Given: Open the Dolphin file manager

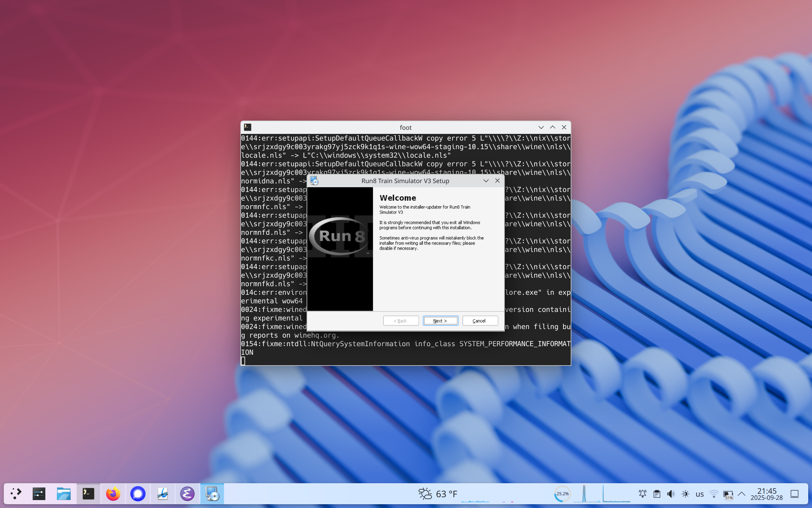Looking at the screenshot, I should point(63,493).
